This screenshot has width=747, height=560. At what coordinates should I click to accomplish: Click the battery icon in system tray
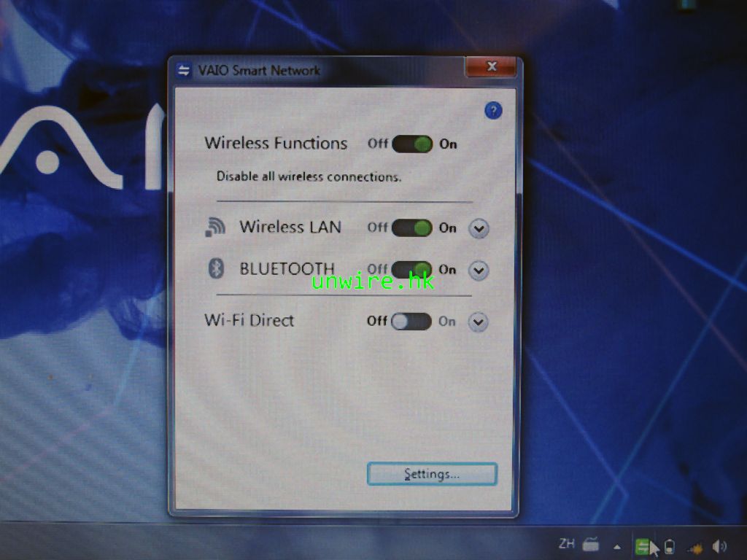(x=669, y=546)
